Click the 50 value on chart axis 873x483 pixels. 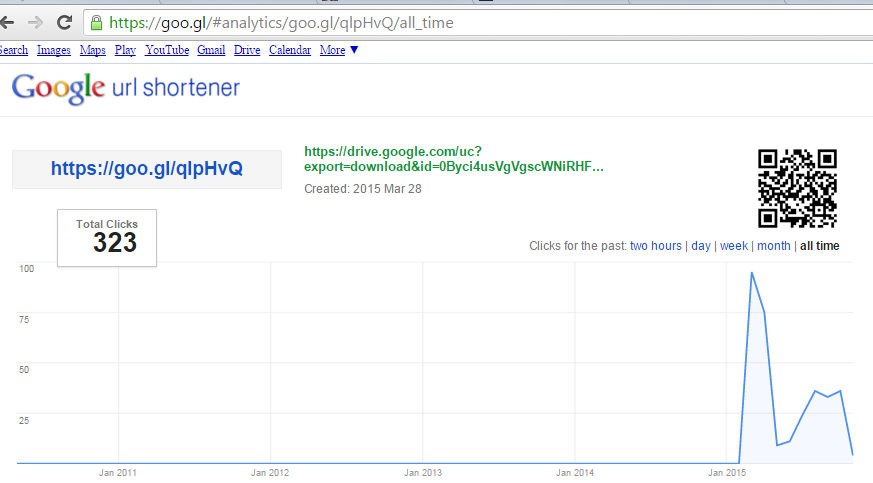coord(24,369)
